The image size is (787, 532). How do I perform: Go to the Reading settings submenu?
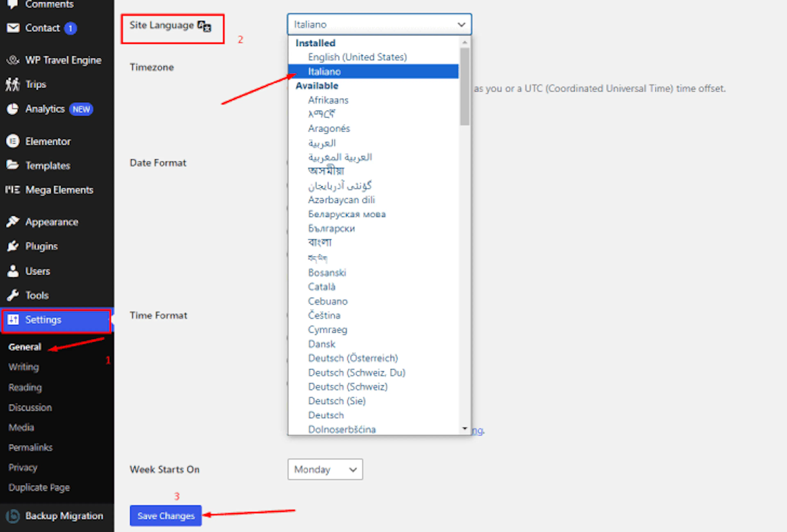point(25,387)
